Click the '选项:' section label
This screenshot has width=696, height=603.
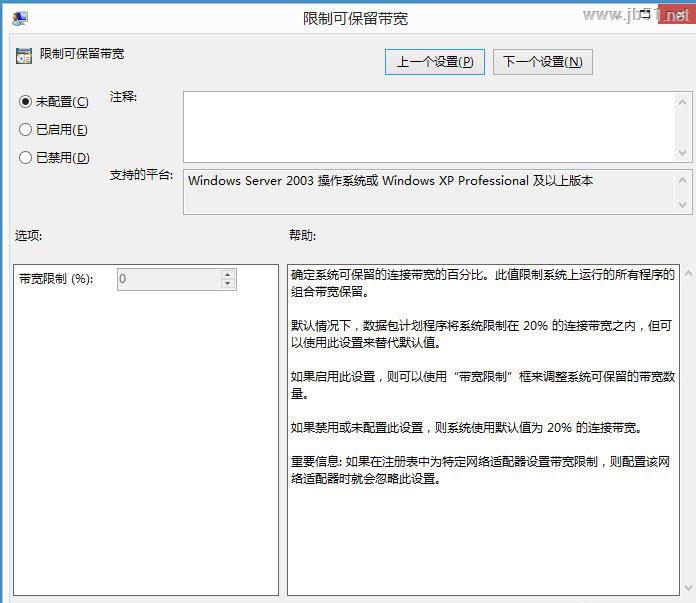click(28, 235)
